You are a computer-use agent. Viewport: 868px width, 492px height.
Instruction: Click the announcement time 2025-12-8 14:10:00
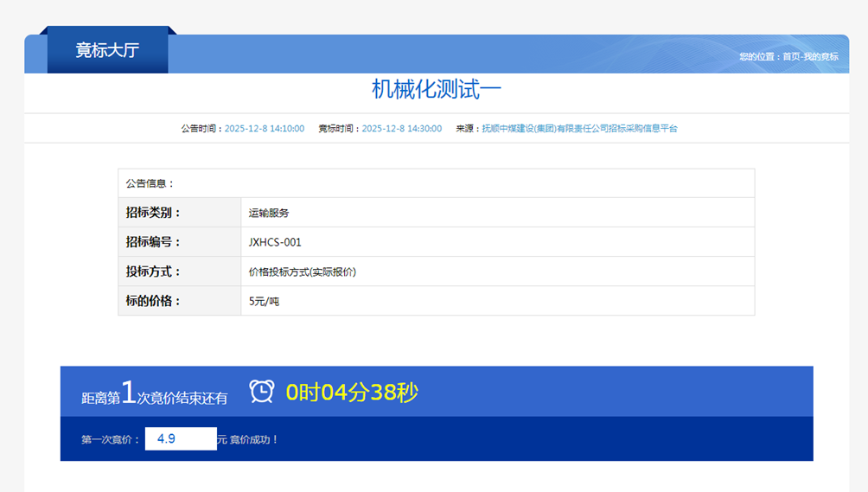264,128
